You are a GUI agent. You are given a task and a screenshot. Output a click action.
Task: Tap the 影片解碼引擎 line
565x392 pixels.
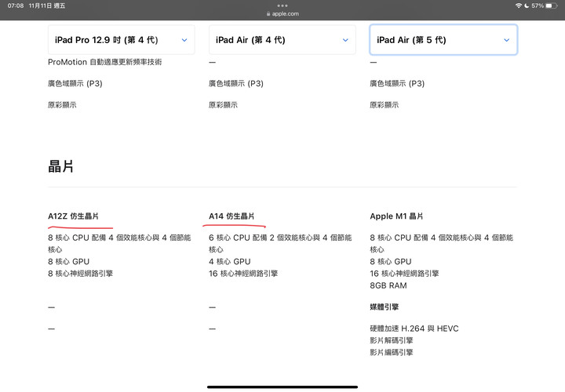(x=392, y=340)
